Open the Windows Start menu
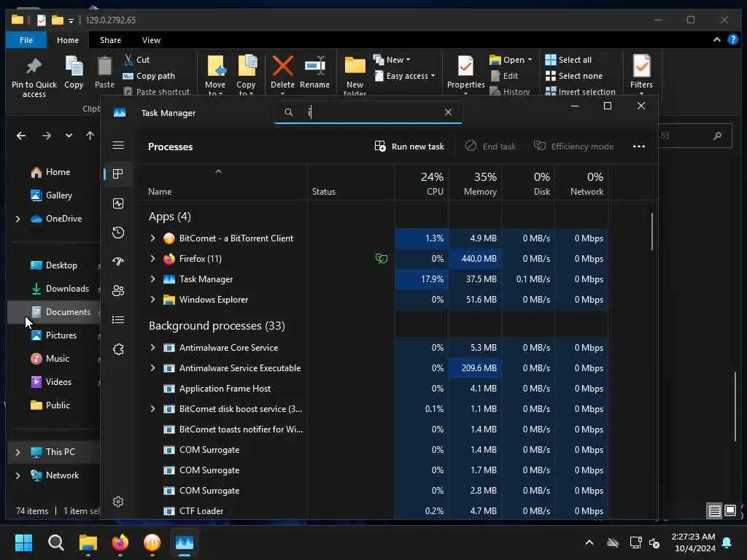747x560 pixels. click(x=23, y=542)
